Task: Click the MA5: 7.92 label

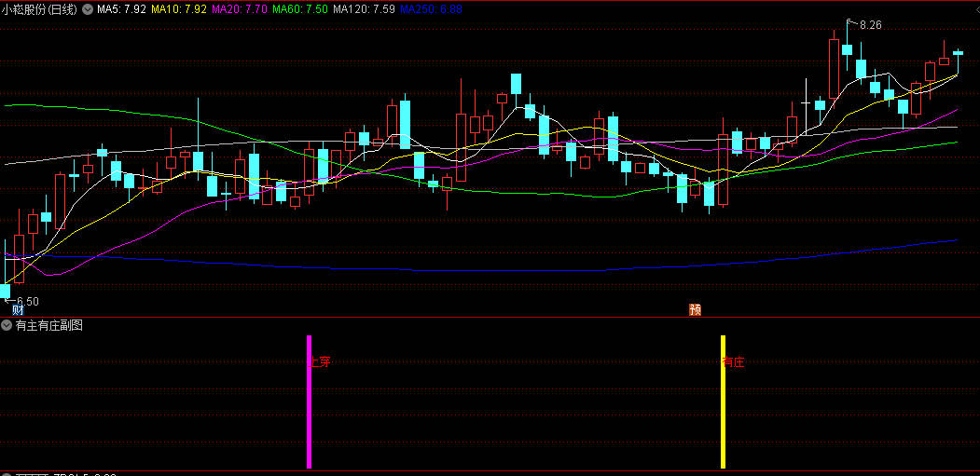Action: [122, 9]
